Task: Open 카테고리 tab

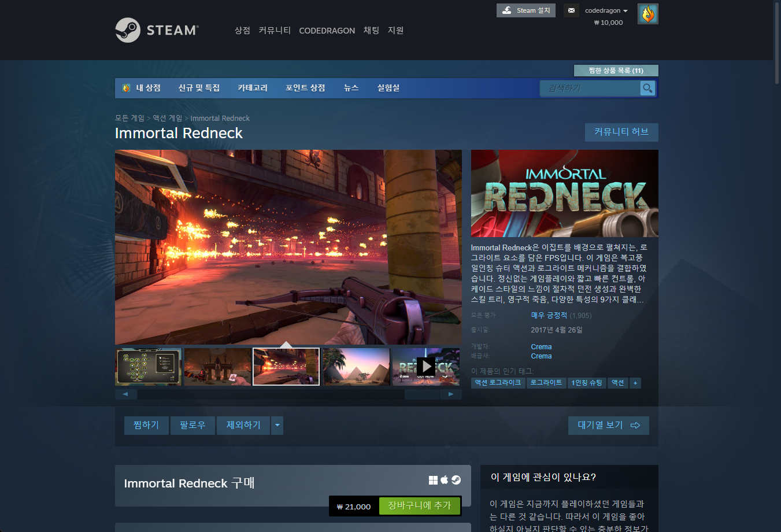Action: 253,88
